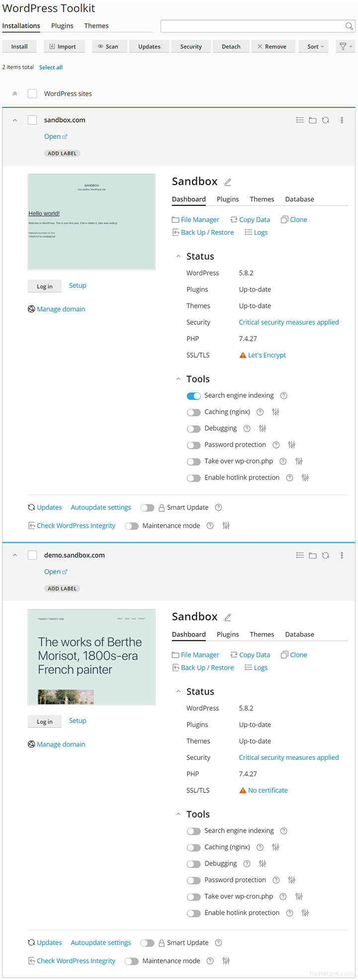Switch to the Plugins tab at the top
The width and height of the screenshot is (358, 980).
[x=62, y=26]
